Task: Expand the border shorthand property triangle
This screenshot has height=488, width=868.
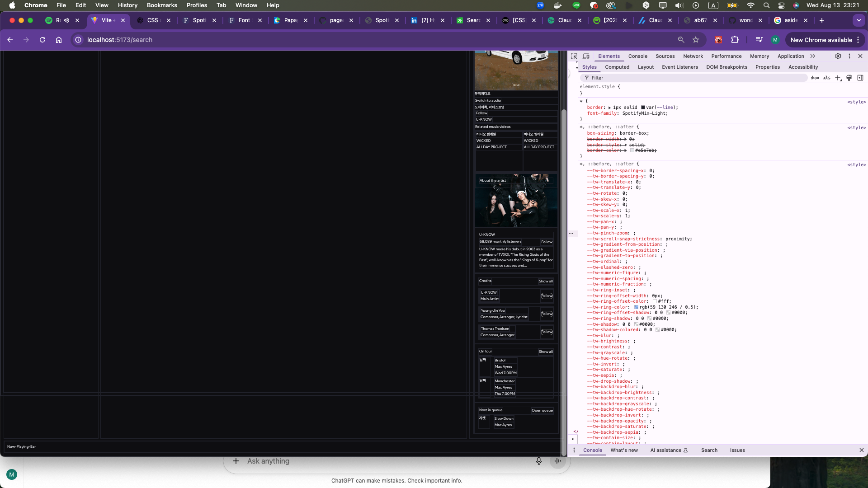Action: [609, 108]
